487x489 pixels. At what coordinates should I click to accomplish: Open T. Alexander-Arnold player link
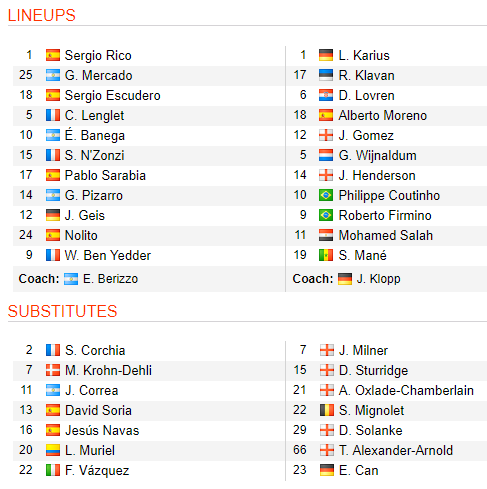click(x=396, y=450)
